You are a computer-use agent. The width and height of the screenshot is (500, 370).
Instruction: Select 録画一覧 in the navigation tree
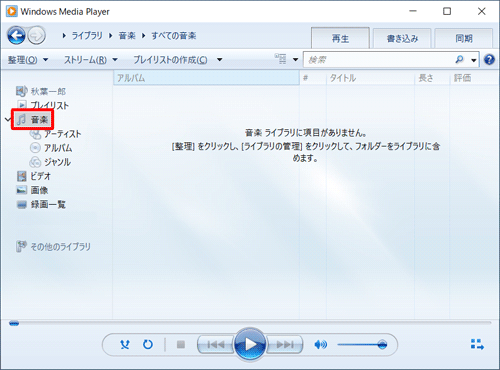(48, 204)
